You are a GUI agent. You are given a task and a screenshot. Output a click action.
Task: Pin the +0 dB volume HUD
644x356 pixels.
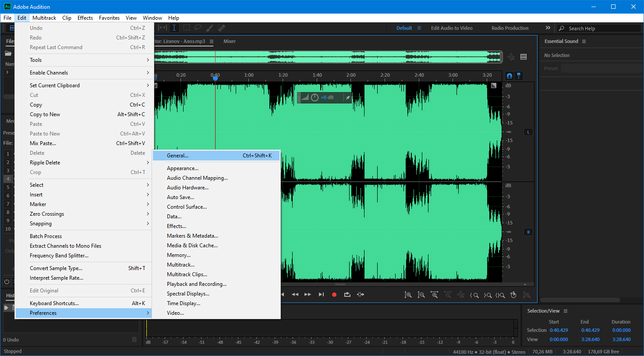point(347,97)
